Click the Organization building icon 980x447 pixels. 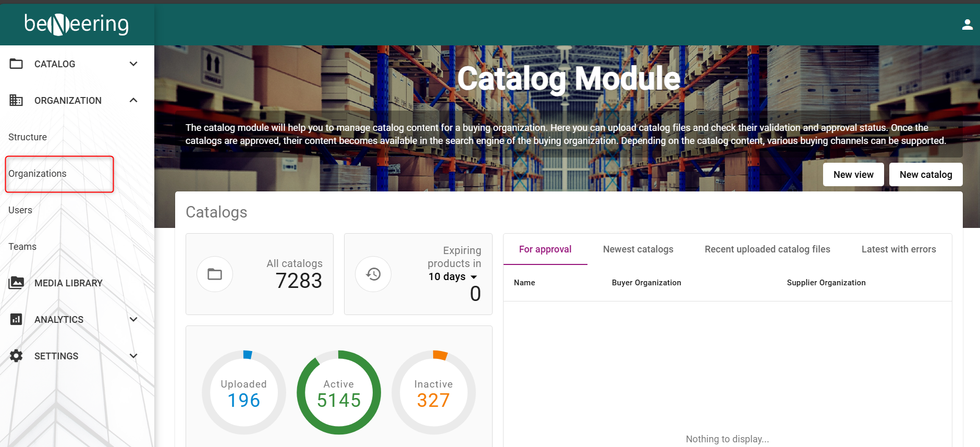click(16, 100)
